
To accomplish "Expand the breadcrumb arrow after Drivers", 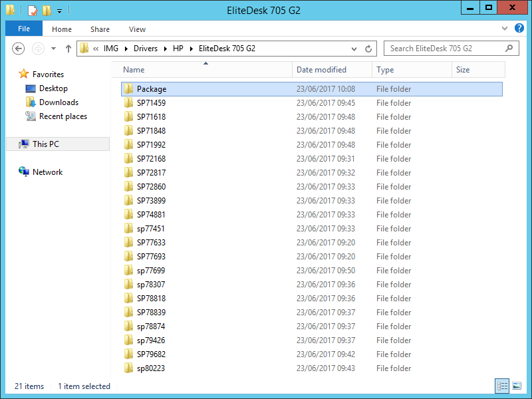I will point(165,49).
